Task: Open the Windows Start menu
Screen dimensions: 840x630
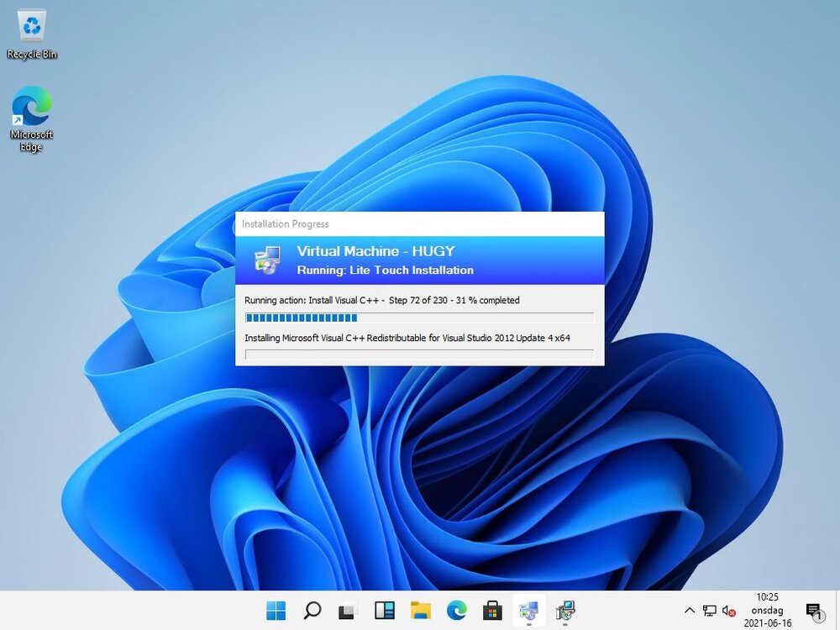Action: [276, 610]
